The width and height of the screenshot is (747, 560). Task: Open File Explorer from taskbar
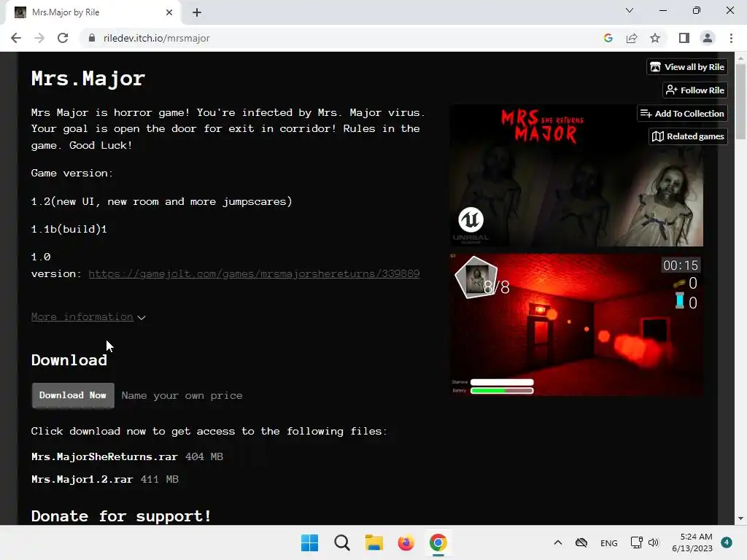374,542
